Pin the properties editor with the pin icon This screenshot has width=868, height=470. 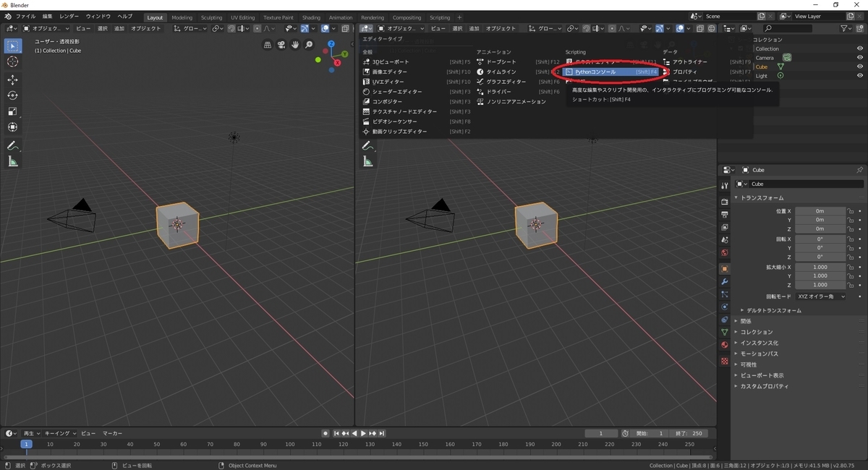pos(859,170)
